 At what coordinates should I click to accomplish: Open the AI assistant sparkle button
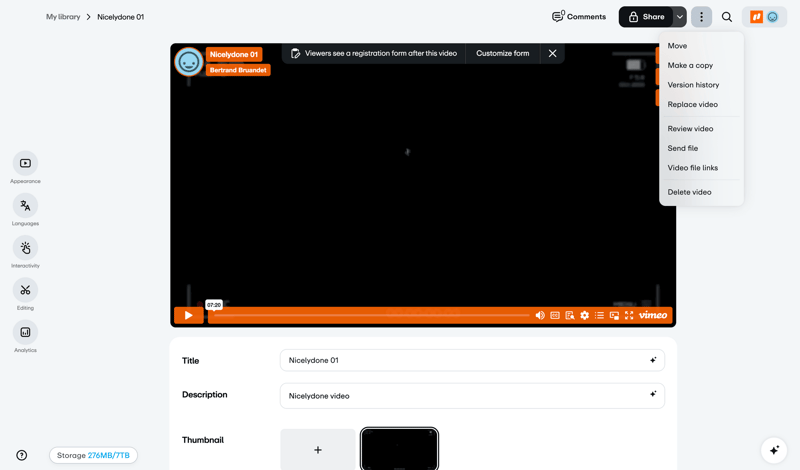click(774, 450)
